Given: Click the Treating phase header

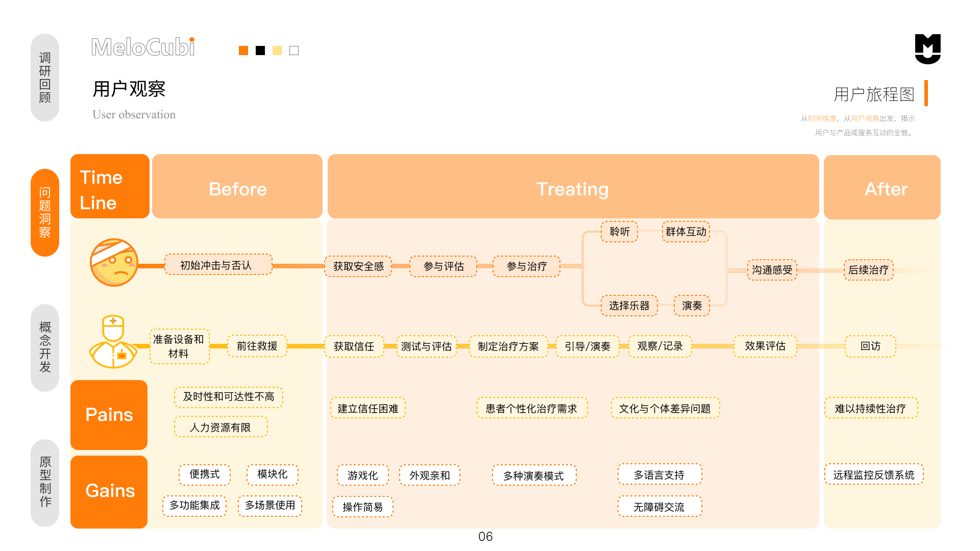Looking at the screenshot, I should 573,187.
